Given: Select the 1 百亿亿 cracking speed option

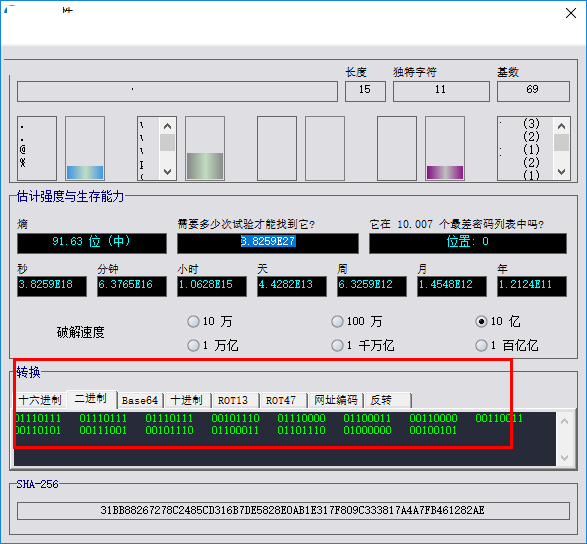Looking at the screenshot, I should (x=507, y=345).
